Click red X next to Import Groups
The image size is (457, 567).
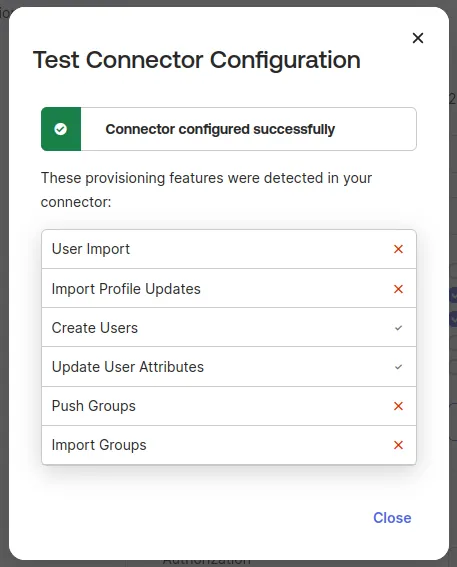(x=398, y=445)
